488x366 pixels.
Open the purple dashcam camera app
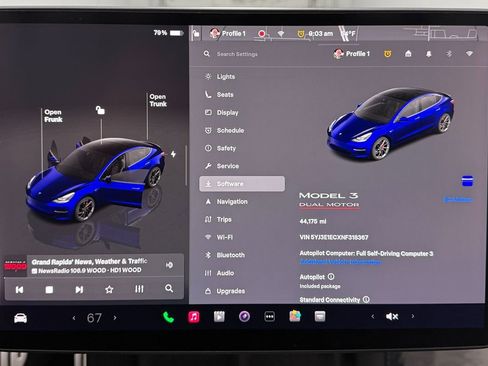244,316
